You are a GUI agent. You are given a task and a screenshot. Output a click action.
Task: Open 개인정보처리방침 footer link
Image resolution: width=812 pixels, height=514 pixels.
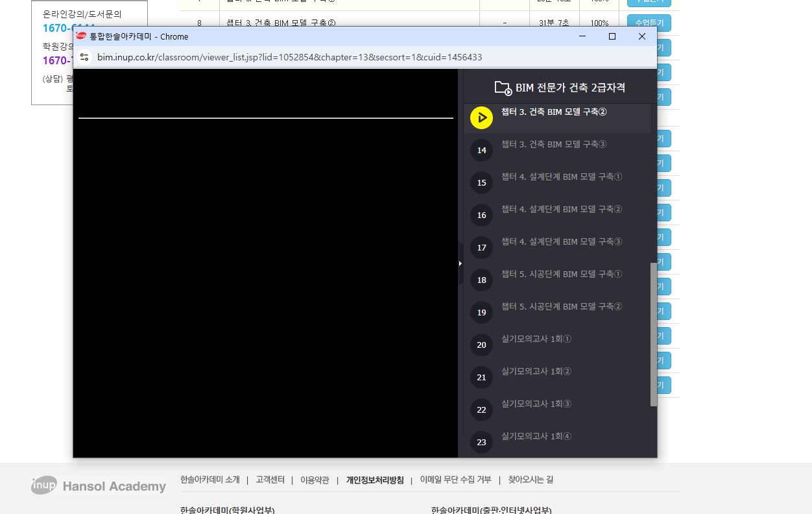click(x=375, y=480)
